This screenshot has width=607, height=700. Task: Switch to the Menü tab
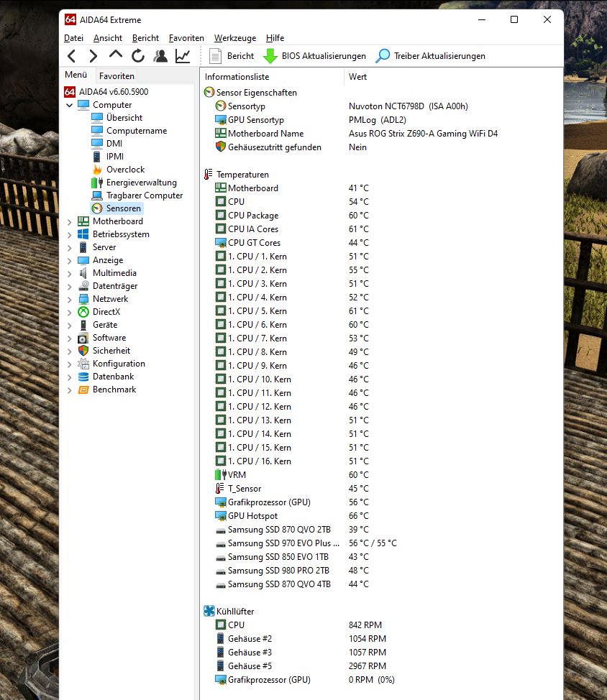point(76,75)
